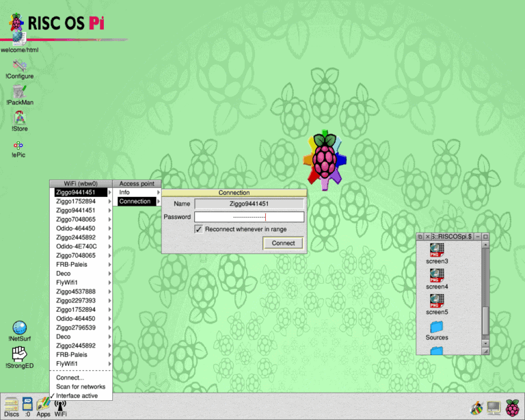Click the iconise button on the filer window
This screenshot has height=420, width=525.
pyautogui.click(x=478, y=237)
